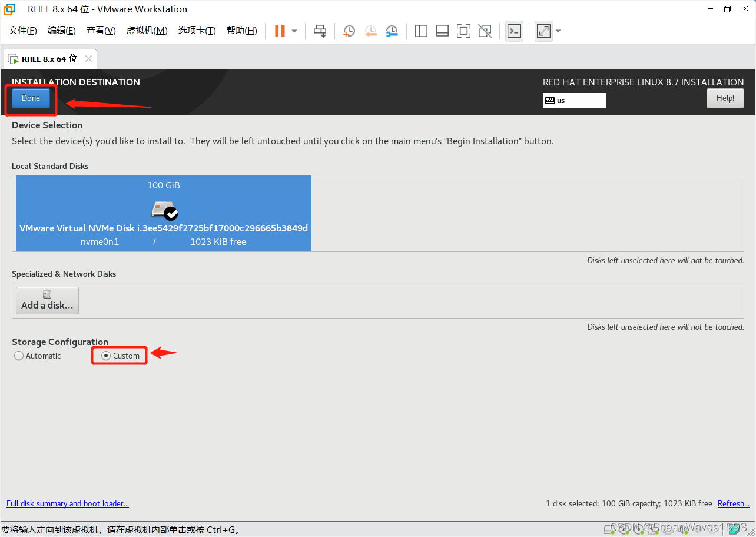
Task: Click the 1023 KiB free text on disk tile
Action: coord(218,242)
